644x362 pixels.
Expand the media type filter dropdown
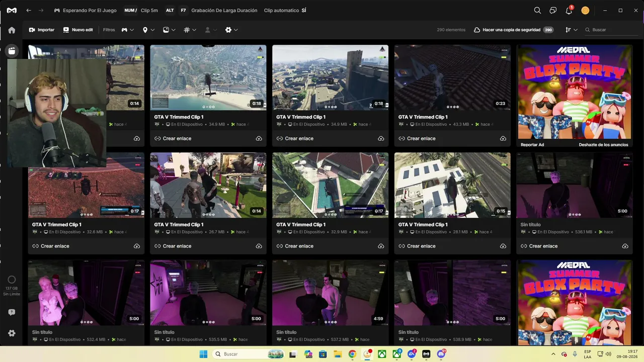169,30
